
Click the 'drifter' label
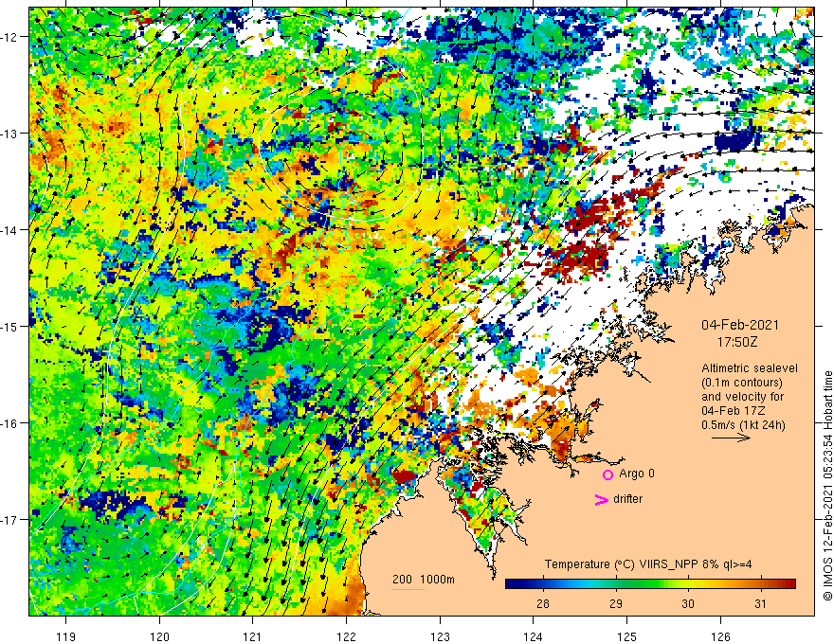[x=627, y=499]
